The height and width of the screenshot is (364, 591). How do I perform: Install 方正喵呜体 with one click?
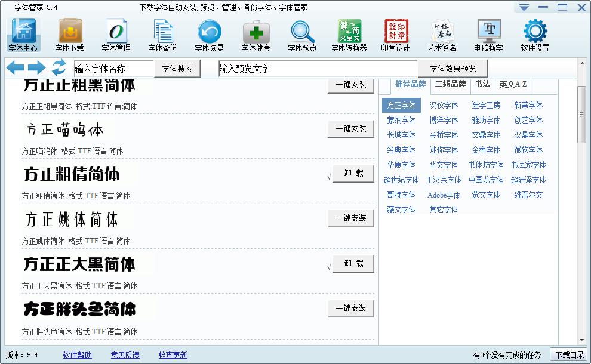[351, 129]
